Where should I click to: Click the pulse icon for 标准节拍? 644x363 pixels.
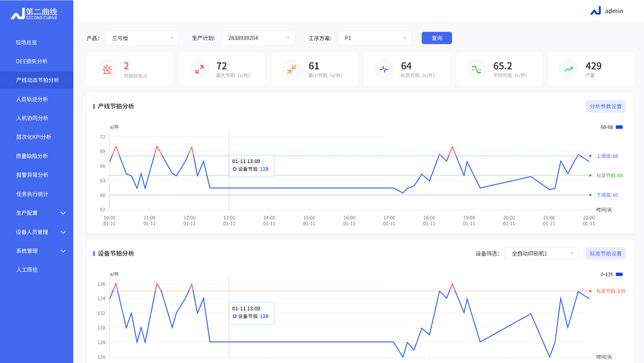pos(384,69)
